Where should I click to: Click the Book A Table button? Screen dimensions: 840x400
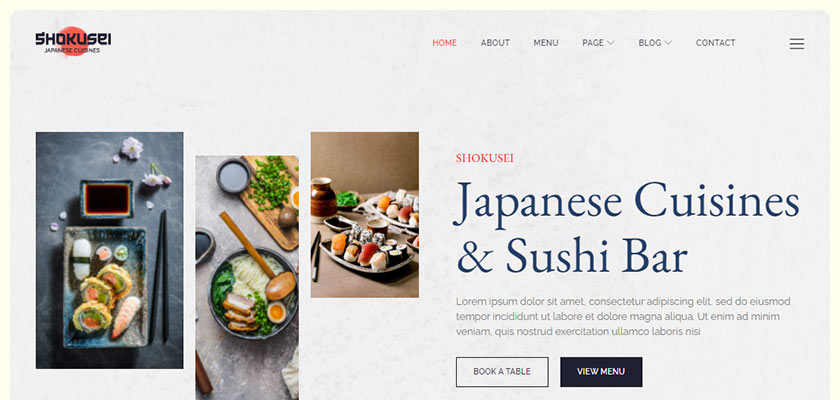point(502,372)
